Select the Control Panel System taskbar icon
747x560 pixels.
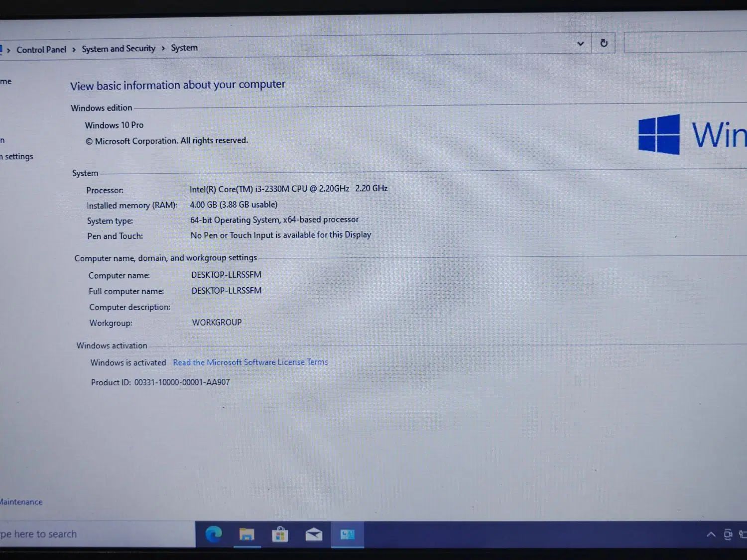(347, 534)
